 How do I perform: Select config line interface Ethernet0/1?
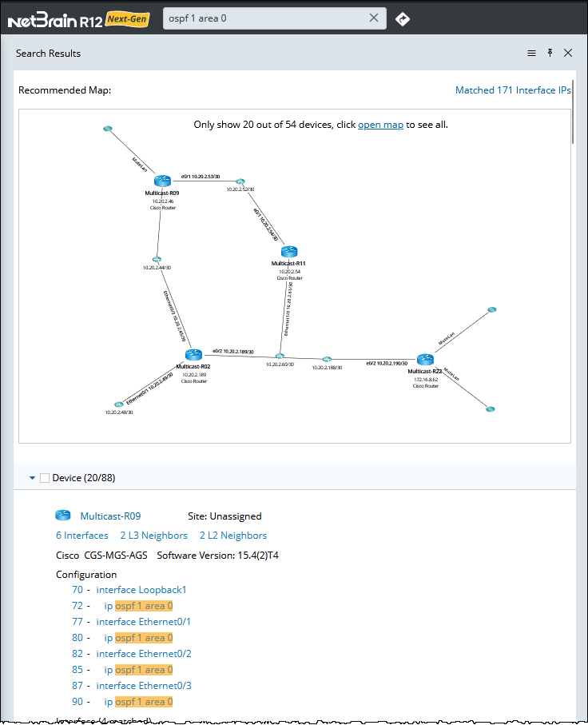point(144,622)
